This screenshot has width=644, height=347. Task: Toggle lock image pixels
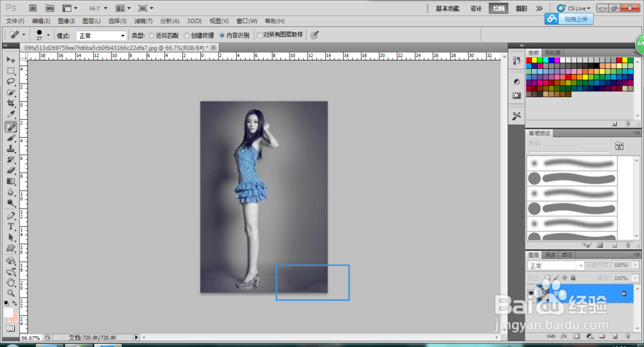[556, 278]
